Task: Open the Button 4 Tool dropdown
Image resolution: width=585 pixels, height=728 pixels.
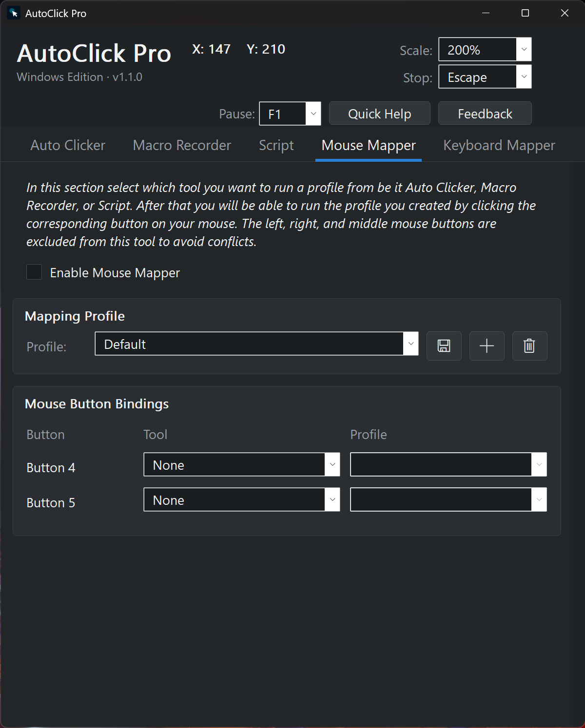Action: (242, 464)
